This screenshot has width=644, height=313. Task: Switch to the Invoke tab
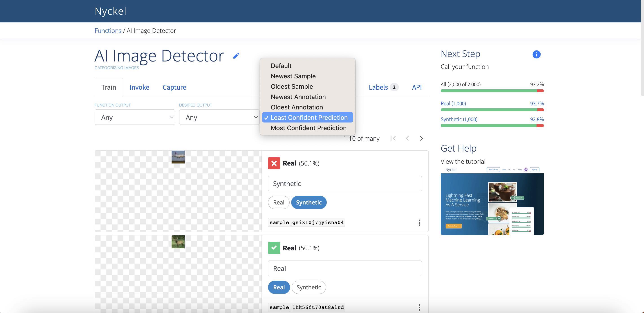pos(139,87)
